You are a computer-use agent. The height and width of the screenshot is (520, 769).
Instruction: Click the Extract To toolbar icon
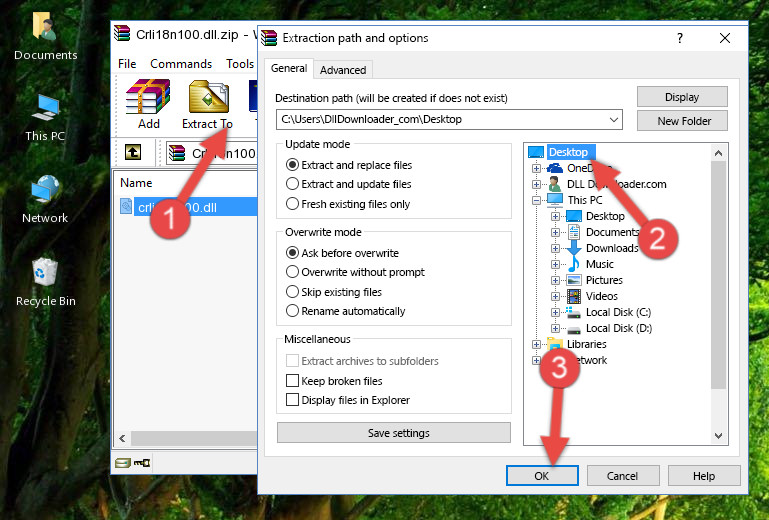tap(209, 97)
